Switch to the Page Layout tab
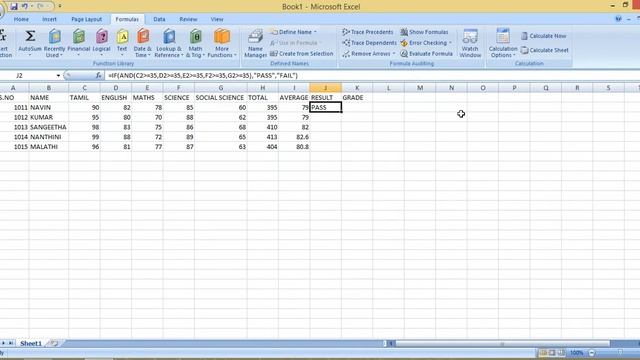Viewport: 640px width, 360px height. pyautogui.click(x=87, y=19)
